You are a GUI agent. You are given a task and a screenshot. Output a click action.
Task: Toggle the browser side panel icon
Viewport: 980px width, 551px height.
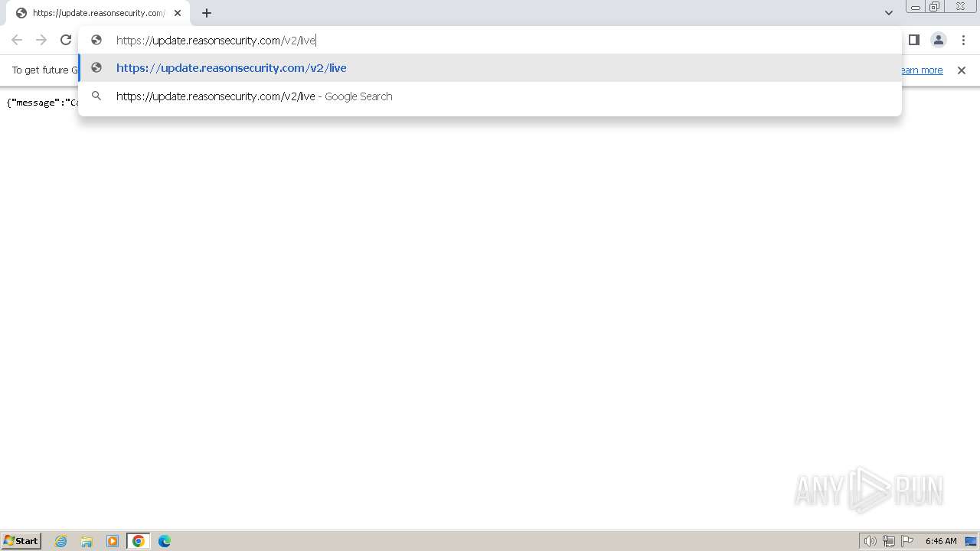913,40
